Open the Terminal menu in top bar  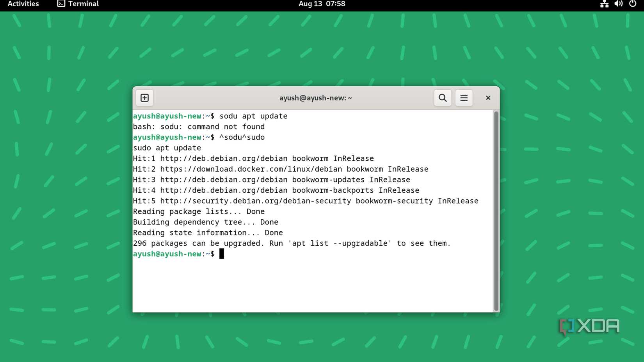tap(77, 4)
